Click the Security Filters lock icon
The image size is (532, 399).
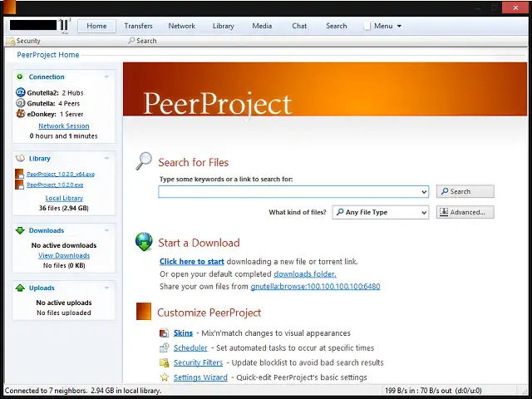coord(165,362)
